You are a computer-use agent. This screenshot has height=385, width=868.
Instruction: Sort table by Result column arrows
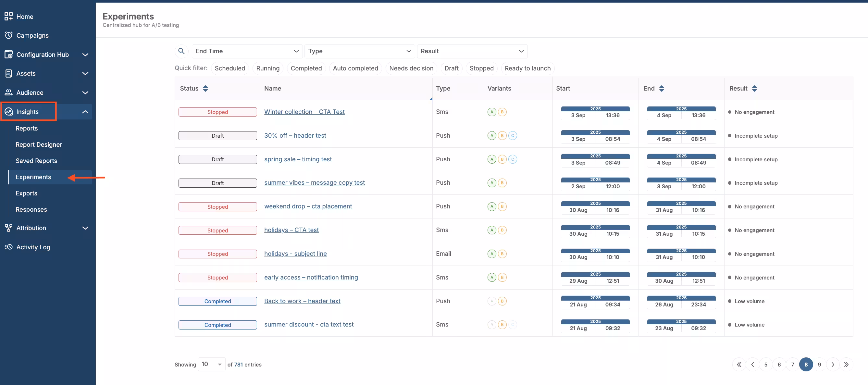[754, 89]
